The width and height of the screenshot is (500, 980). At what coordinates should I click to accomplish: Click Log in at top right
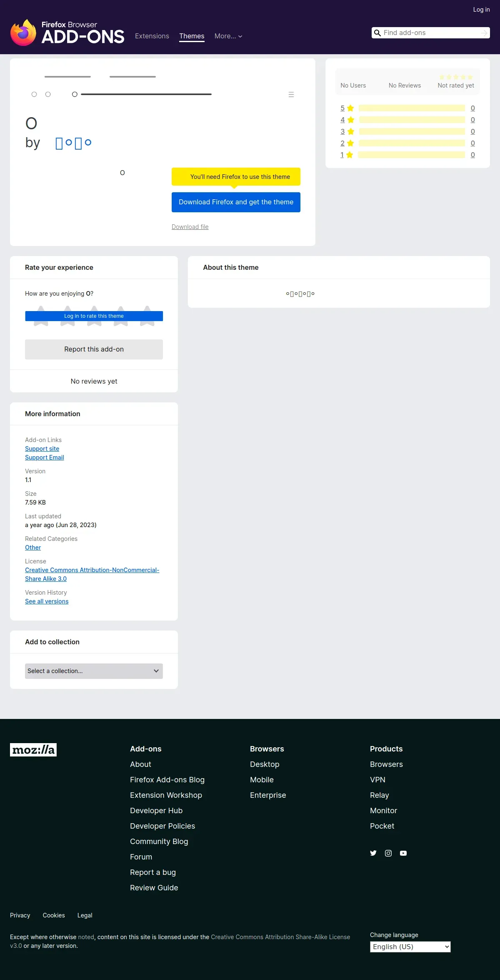(481, 10)
